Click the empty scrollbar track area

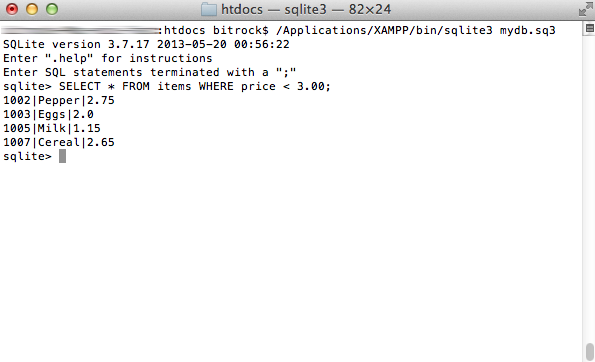point(589,186)
